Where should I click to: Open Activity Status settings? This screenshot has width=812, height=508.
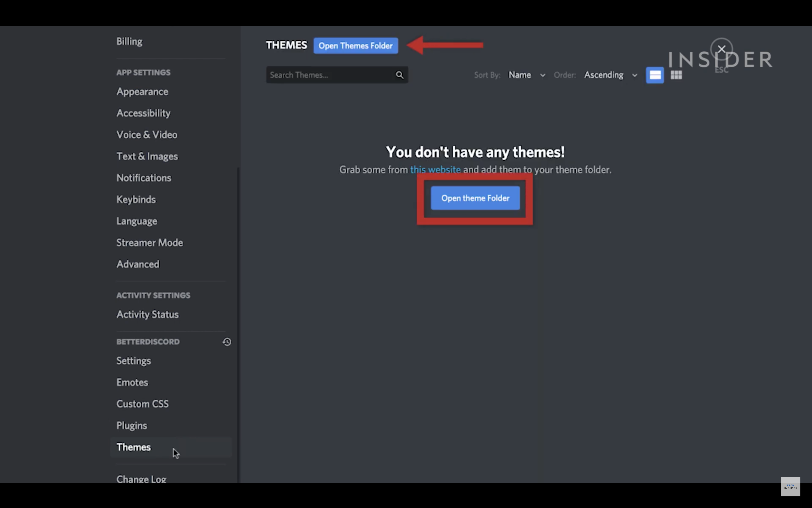(x=148, y=314)
